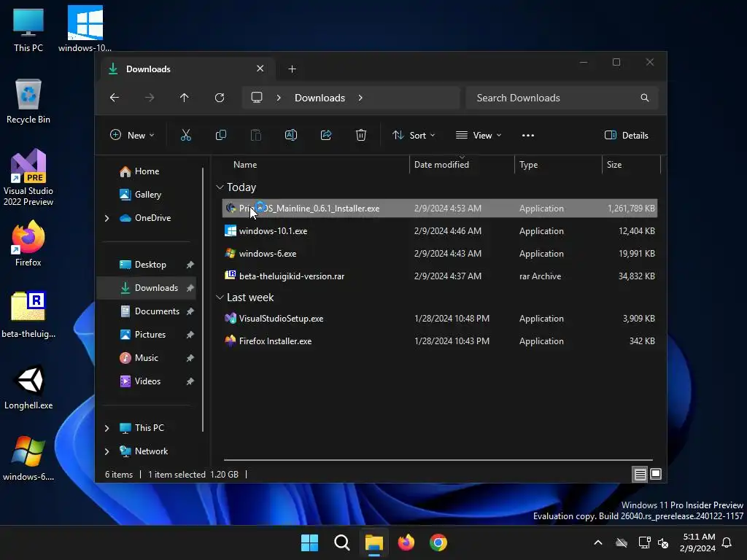
Task: Click the Paste clipboard icon
Action: click(256, 135)
